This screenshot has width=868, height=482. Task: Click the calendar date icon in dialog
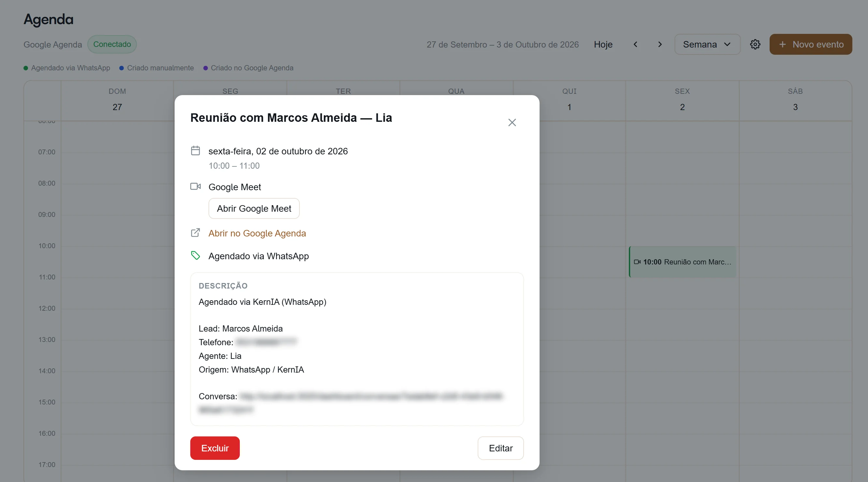[x=195, y=150]
